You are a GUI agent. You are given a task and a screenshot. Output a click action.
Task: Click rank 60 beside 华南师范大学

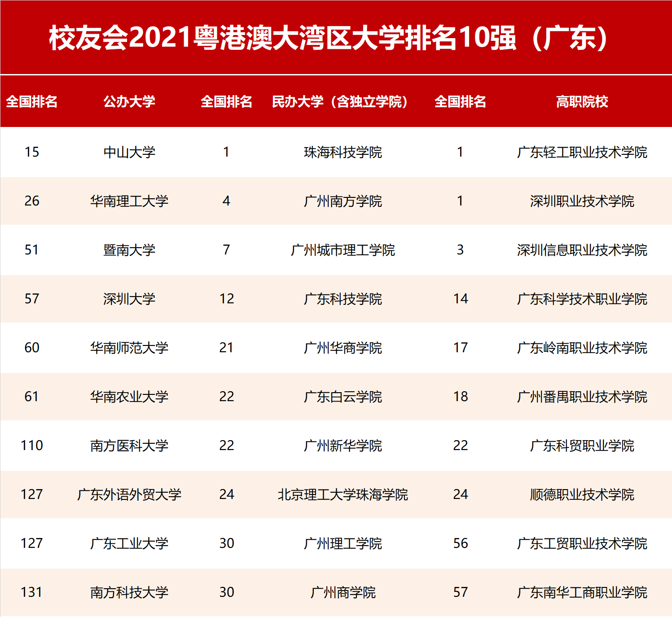[x=32, y=348]
